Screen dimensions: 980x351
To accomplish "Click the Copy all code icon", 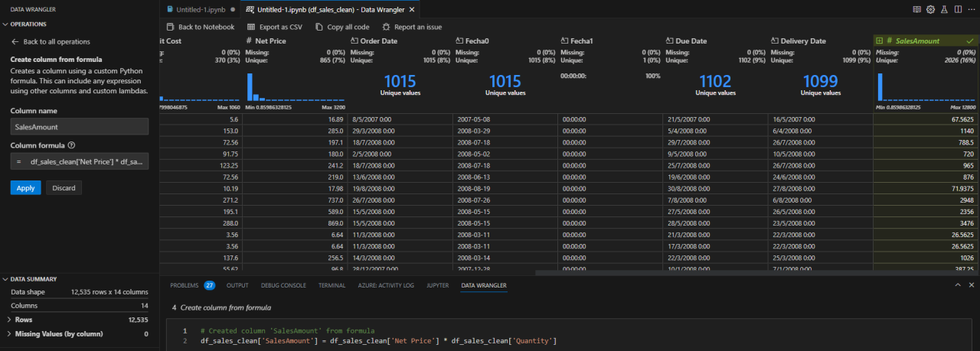I will 318,27.
